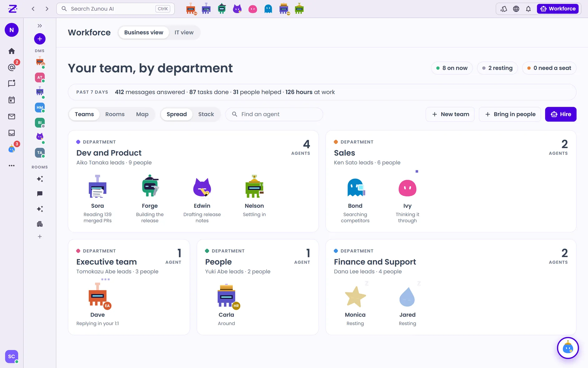This screenshot has width=588, height=368.
Task: Click the Find an agent field
Action: [274, 114]
